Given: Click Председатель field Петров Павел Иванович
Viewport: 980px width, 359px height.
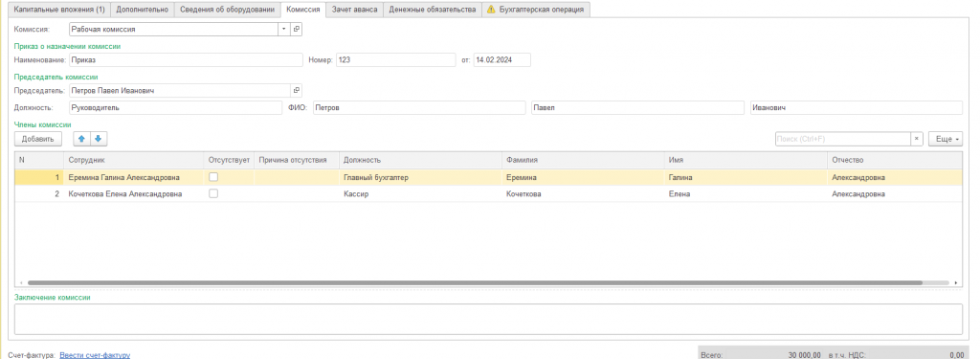Looking at the screenshot, I should pos(180,91).
